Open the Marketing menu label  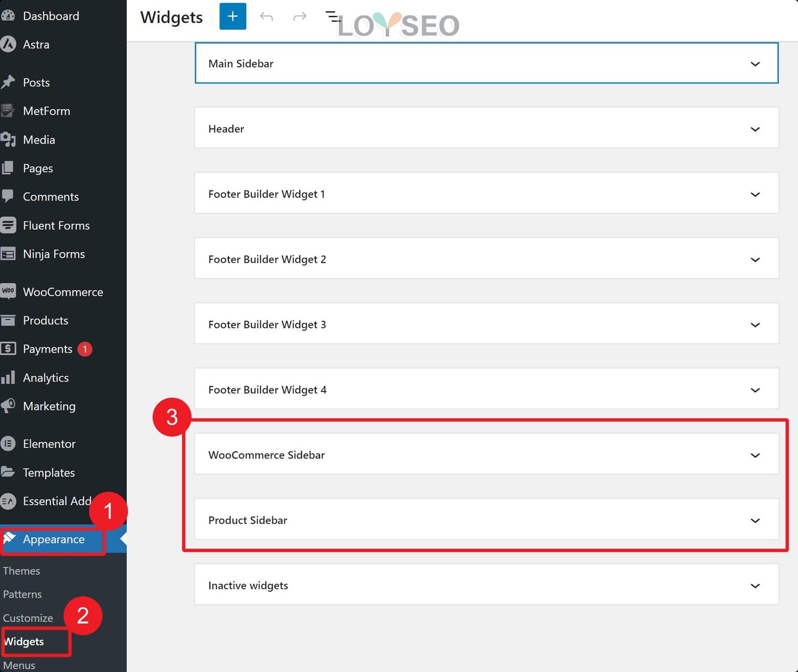(x=49, y=406)
